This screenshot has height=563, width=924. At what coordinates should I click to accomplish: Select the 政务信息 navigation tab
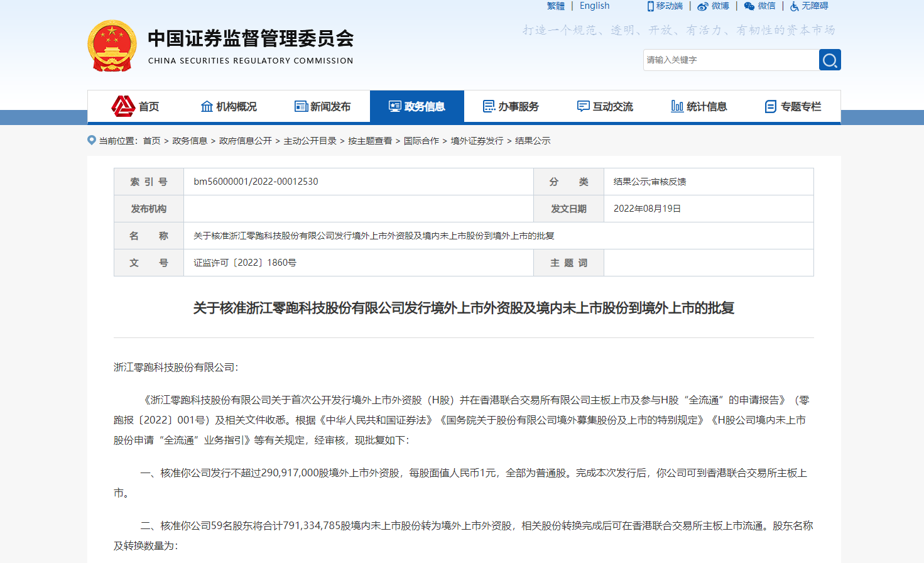pyautogui.click(x=417, y=107)
